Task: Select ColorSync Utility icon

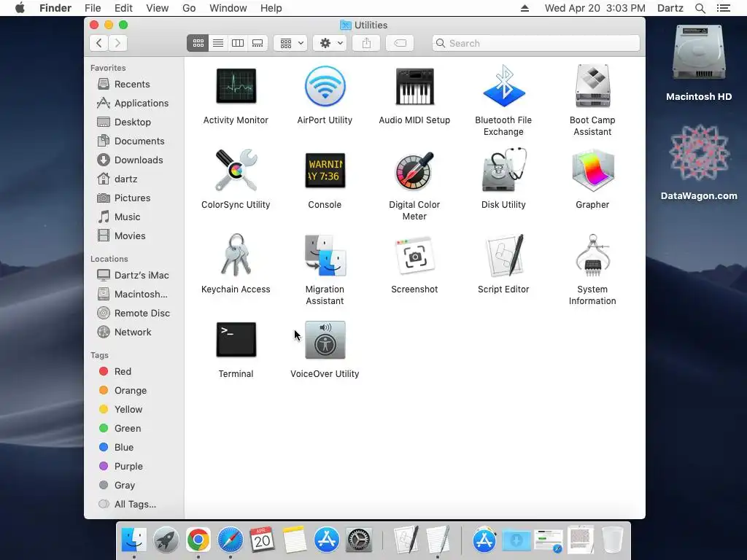Action: [x=236, y=171]
